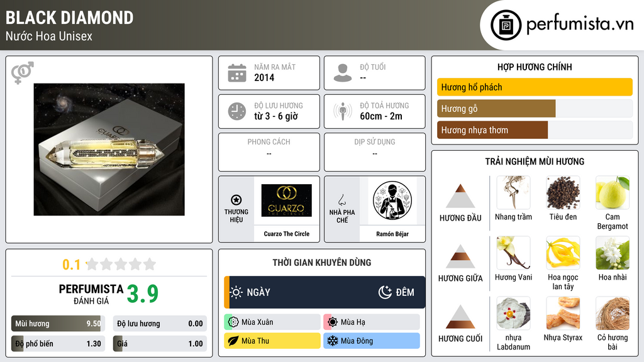Click the Giá 1.00 rating bar

(160, 344)
